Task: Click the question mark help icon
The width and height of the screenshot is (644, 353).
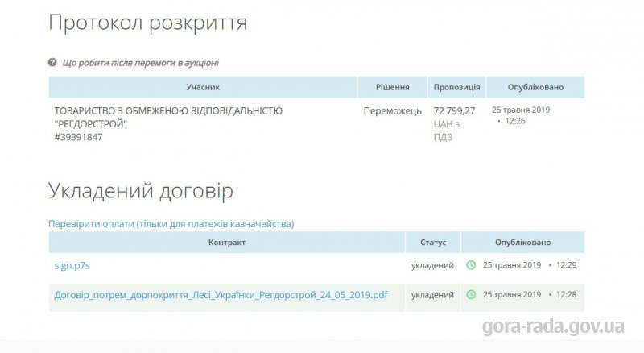Action: [x=52, y=63]
